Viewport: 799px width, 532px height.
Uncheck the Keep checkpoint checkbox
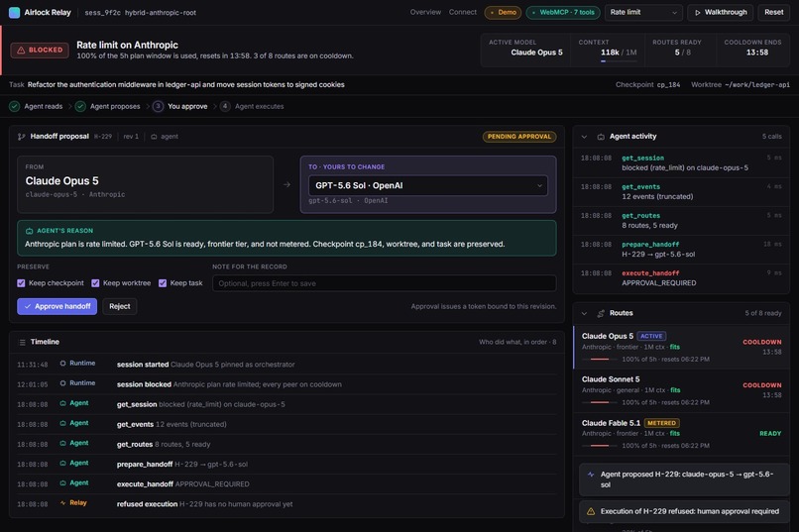click(21, 283)
